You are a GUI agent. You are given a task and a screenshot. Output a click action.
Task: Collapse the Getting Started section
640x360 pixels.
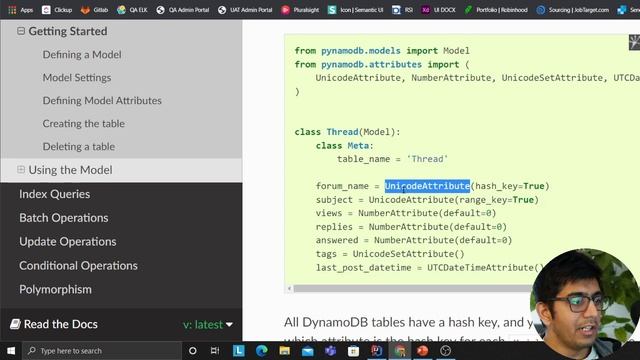(21, 31)
